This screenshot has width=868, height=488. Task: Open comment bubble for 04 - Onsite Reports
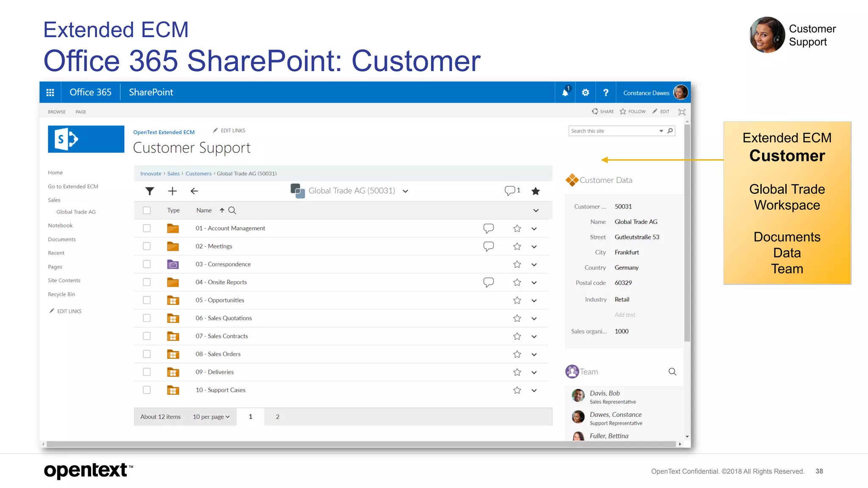coord(488,282)
